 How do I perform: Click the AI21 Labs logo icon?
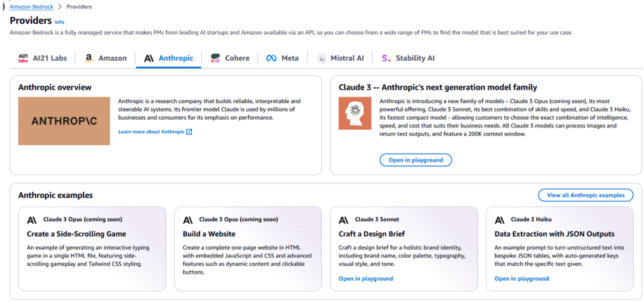pyautogui.click(x=23, y=58)
